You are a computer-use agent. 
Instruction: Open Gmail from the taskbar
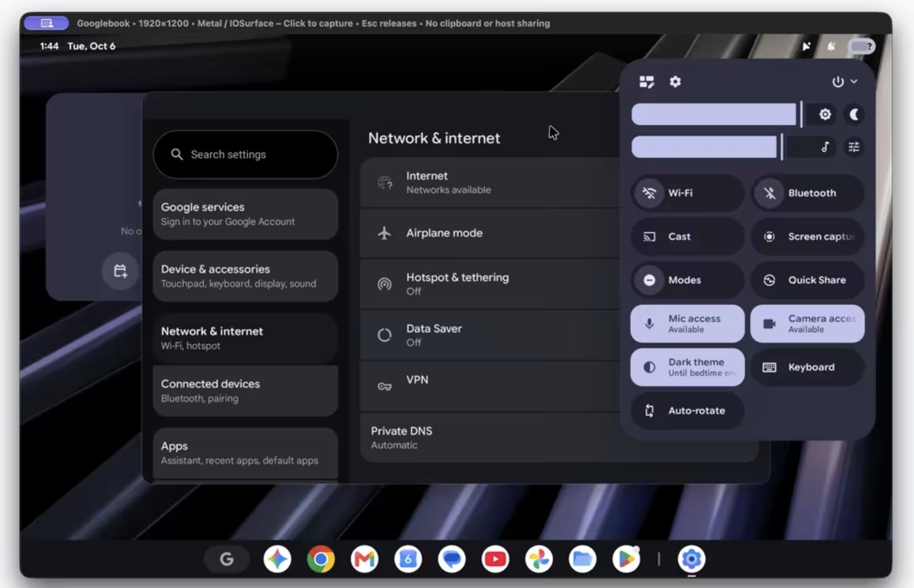pos(364,559)
